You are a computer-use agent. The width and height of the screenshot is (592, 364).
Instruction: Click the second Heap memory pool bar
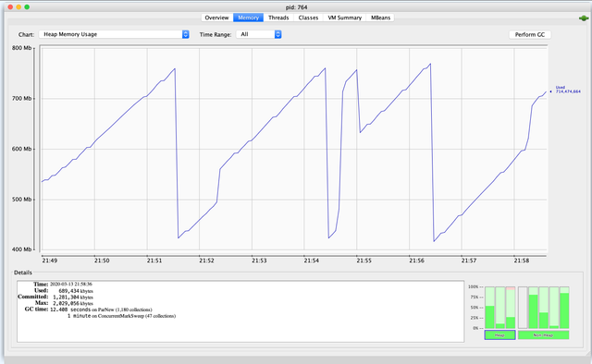499,308
